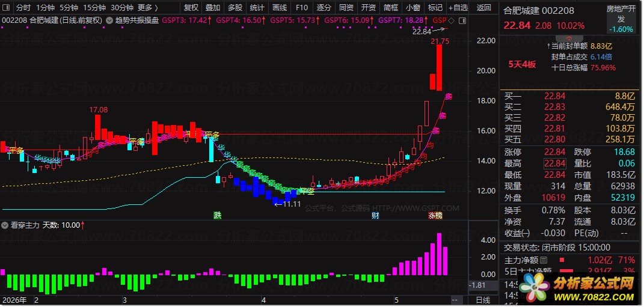The image size is (644, 307).
Task: Switch to the 分时 chart tab
Action: click(x=23, y=7)
